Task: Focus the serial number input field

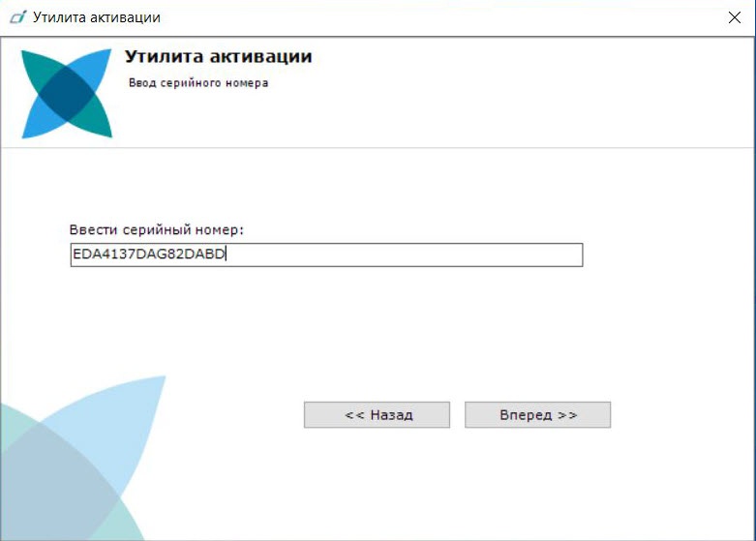Action: coord(326,255)
